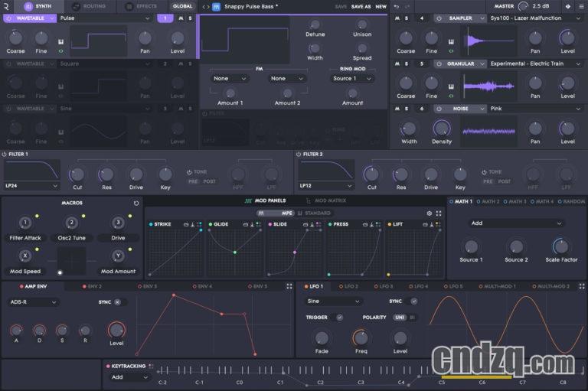Open Math 1 Add operation dropdown

click(x=516, y=223)
